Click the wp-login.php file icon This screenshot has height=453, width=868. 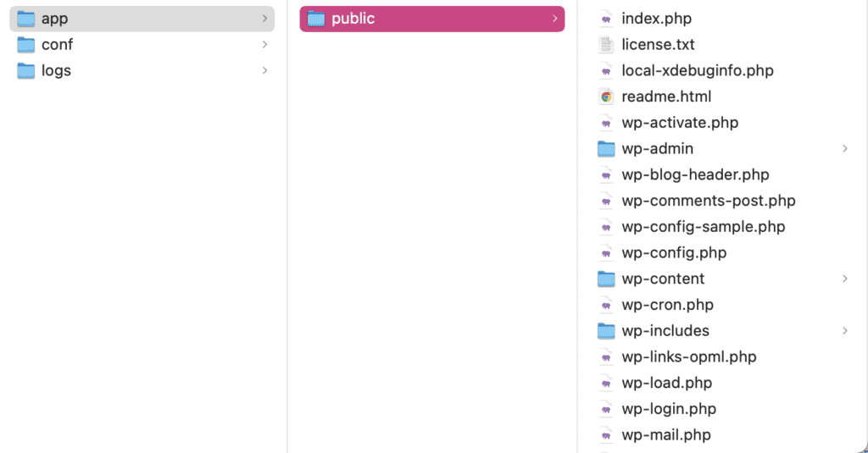point(606,409)
